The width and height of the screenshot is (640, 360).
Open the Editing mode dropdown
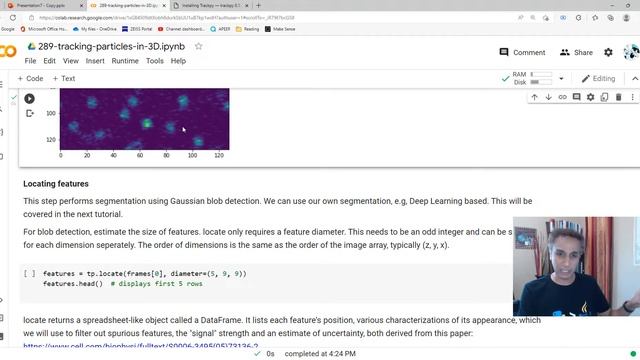(598, 78)
